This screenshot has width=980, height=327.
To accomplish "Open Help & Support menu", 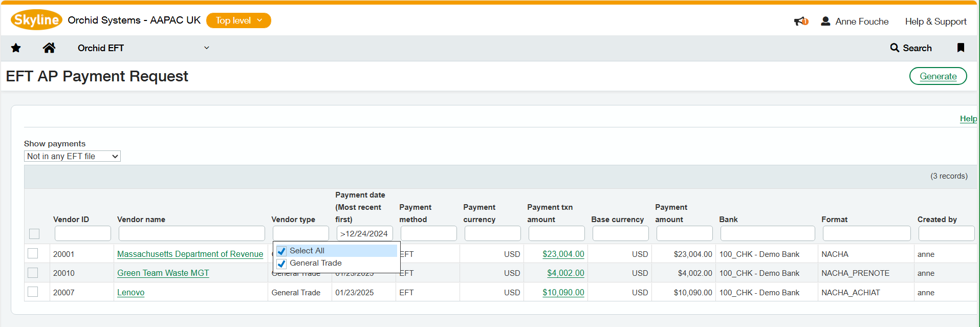I will pos(935,21).
